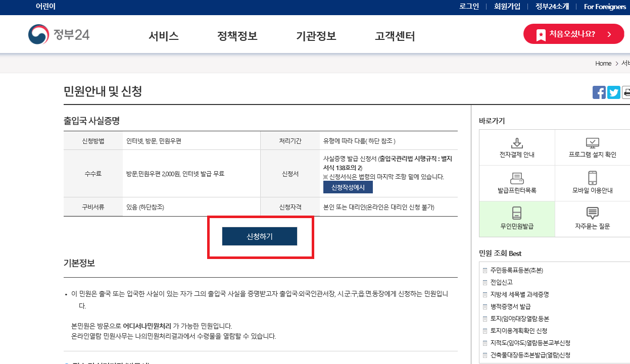The width and height of the screenshot is (630, 364).
Task: Click 민원안내 및 신청 page title
Action: [103, 91]
